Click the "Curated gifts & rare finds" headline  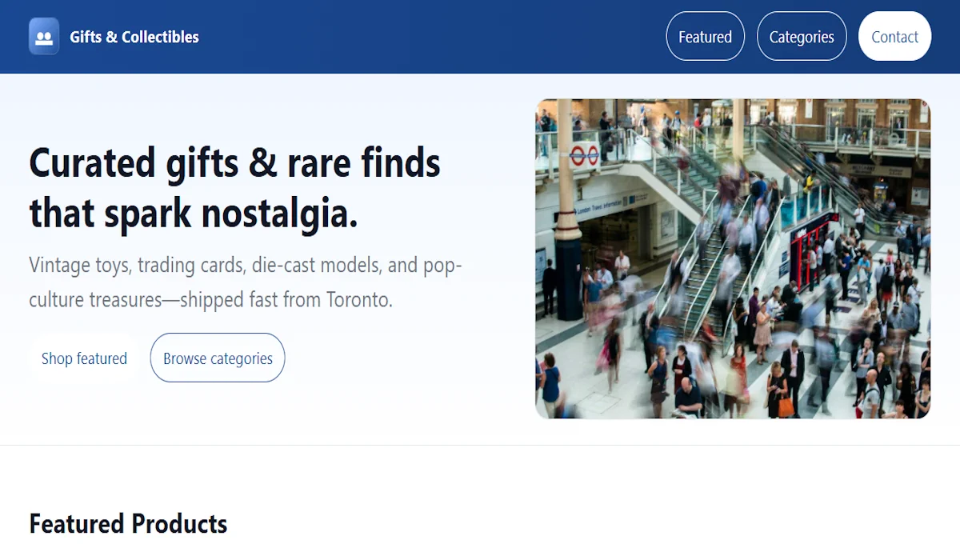[x=234, y=164]
